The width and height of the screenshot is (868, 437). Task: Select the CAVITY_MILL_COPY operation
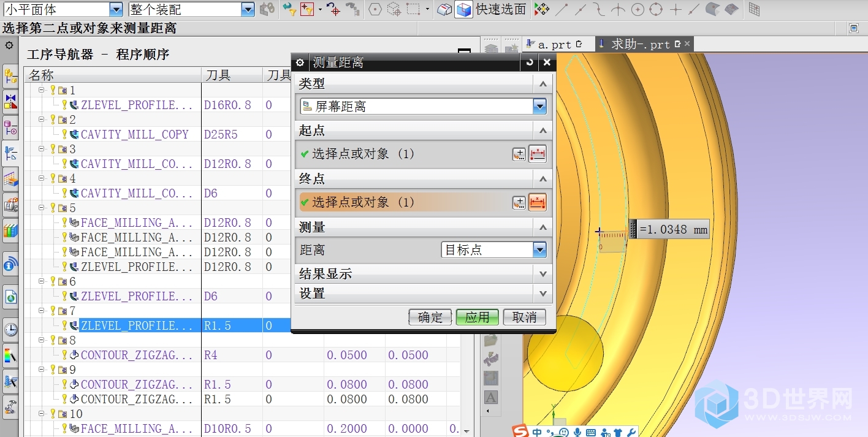pyautogui.click(x=135, y=134)
